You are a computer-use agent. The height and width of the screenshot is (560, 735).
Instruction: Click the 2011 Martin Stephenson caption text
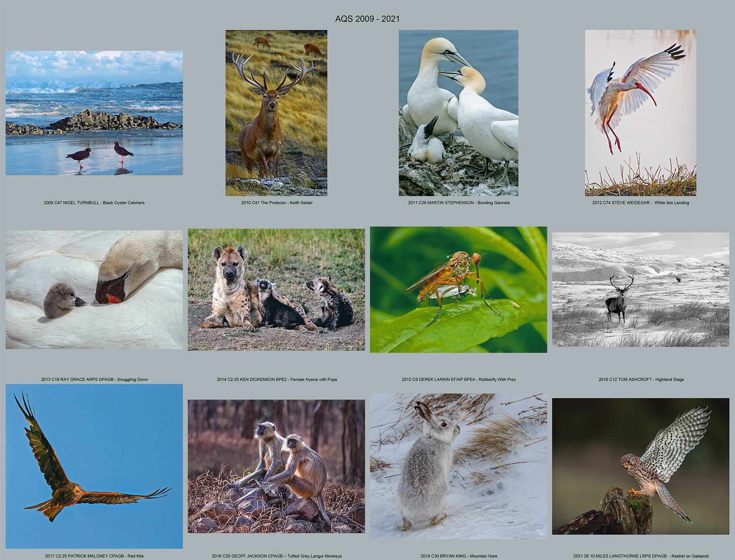459,203
